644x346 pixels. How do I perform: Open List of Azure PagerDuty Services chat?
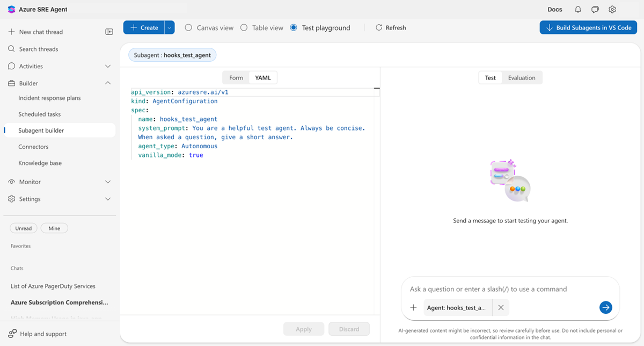tap(53, 286)
